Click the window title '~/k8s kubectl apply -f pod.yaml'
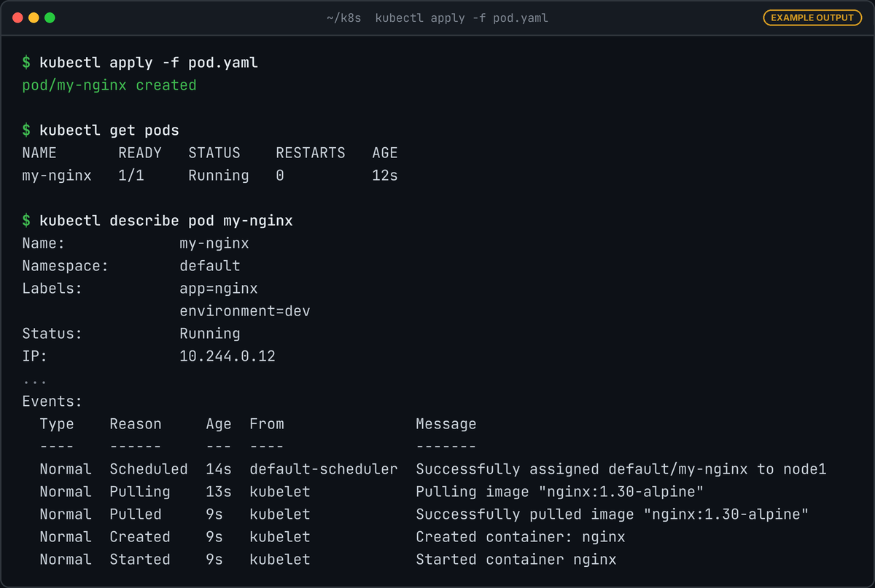 pos(437,17)
